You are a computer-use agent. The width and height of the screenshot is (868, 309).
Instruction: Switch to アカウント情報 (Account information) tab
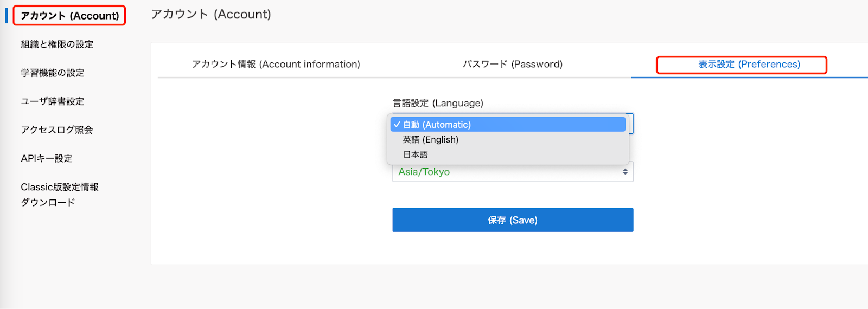(x=276, y=64)
